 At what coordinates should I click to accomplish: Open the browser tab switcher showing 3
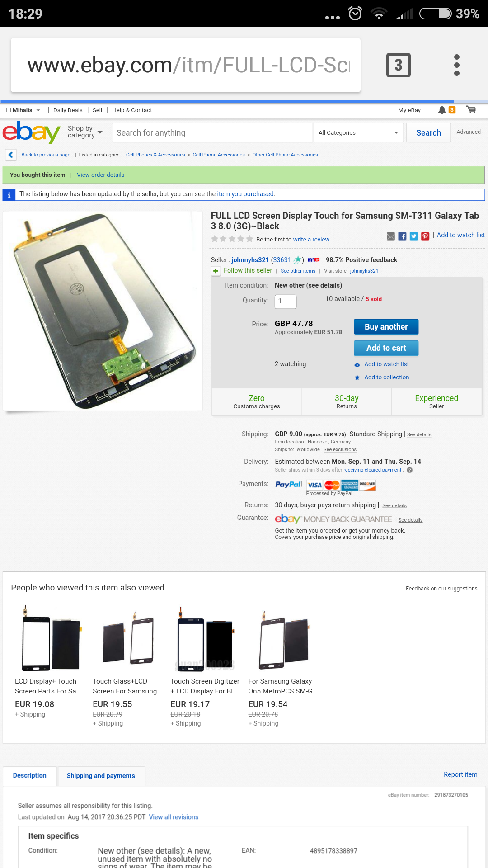pyautogui.click(x=398, y=65)
